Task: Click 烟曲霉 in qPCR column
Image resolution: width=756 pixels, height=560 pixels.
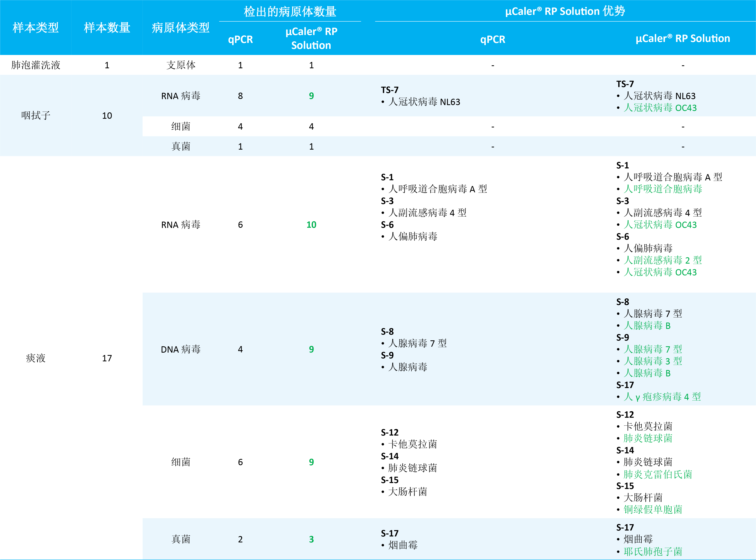Action: click(403, 545)
